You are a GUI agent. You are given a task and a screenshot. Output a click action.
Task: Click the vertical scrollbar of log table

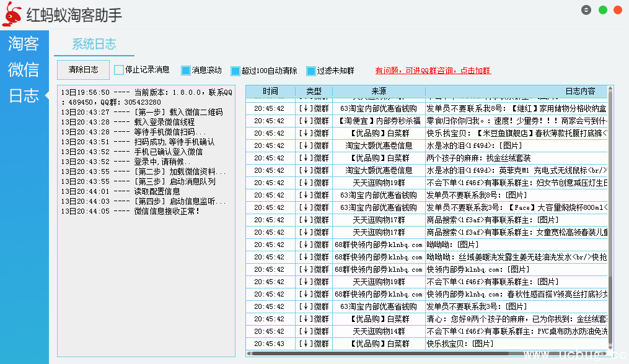(610, 218)
